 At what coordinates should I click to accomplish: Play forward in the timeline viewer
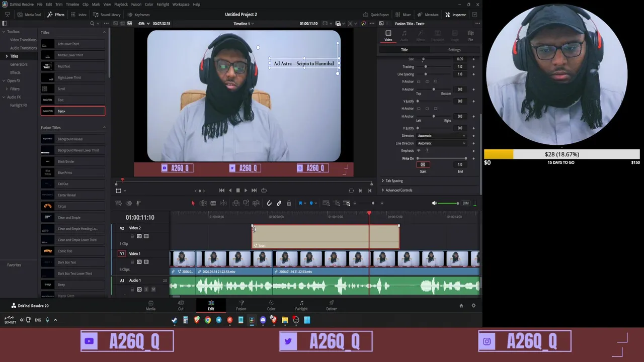pyautogui.click(x=246, y=191)
